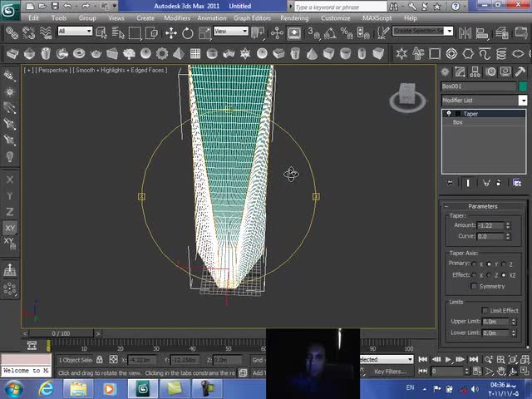Click the Configure Modifier Sets icon
Screen dimensions: 532x399
click(518, 183)
